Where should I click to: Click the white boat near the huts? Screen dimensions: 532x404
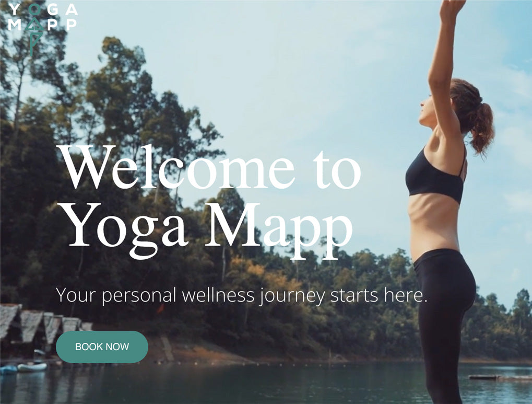[x=32, y=367]
